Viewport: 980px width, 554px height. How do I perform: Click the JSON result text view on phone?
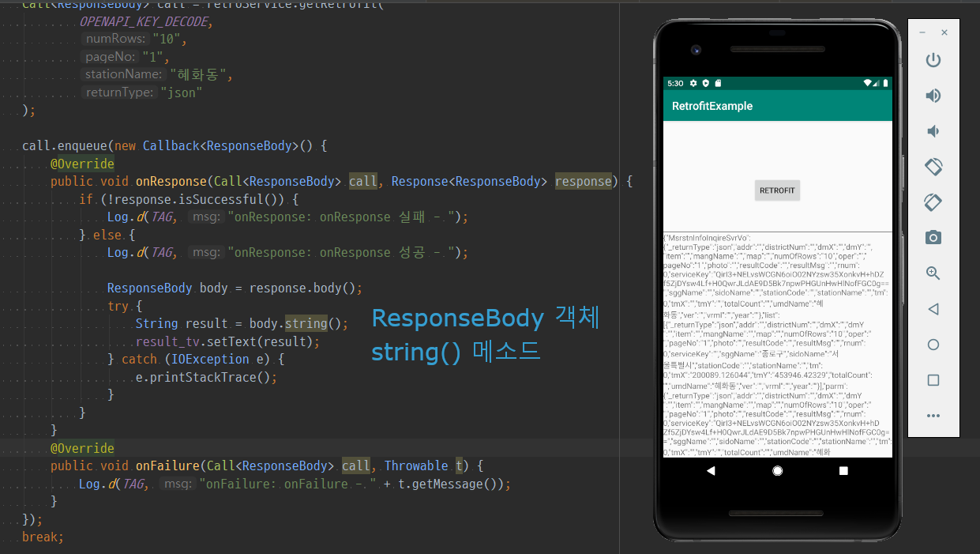pos(778,345)
